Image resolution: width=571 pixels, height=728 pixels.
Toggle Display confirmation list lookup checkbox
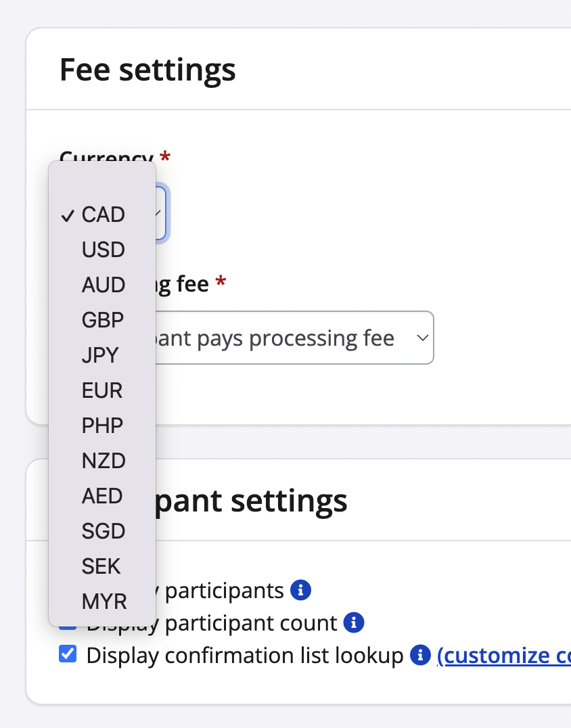(68, 654)
